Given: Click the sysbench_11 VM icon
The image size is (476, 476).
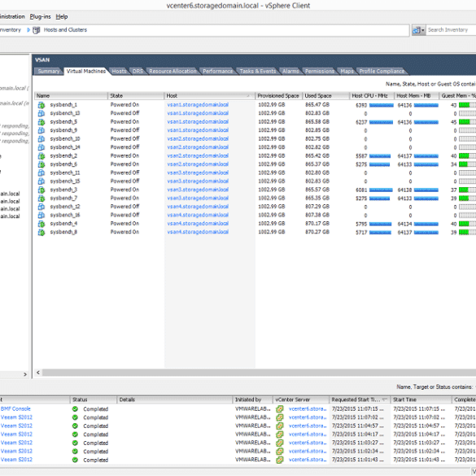Looking at the screenshot, I should [41, 173].
